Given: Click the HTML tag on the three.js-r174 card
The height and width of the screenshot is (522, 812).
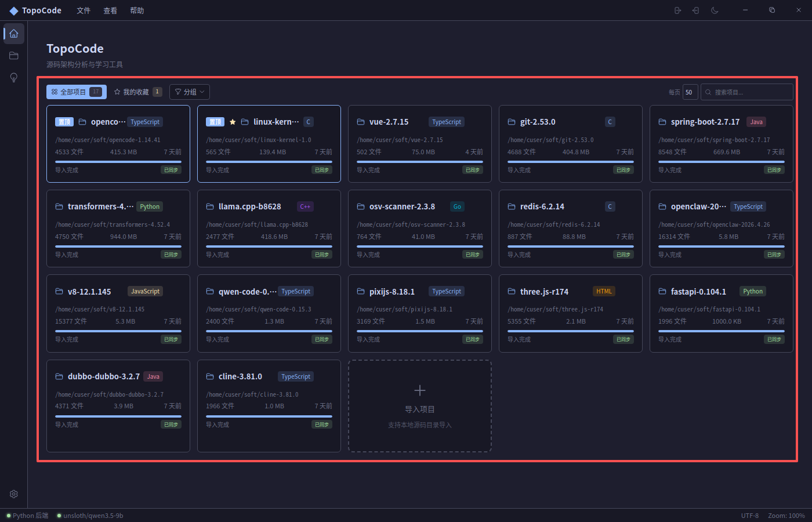Looking at the screenshot, I should click(604, 291).
